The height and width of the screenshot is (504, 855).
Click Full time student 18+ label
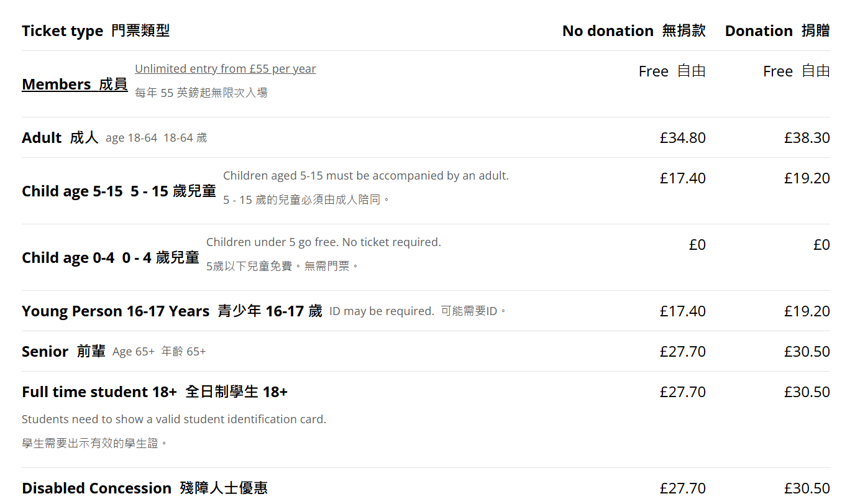155,392
